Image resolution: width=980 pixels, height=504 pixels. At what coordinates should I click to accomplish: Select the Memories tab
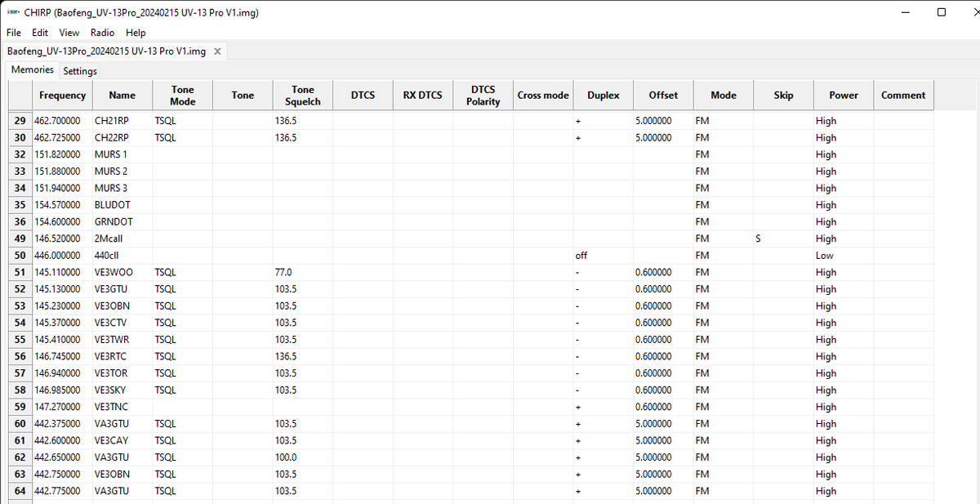coord(33,70)
